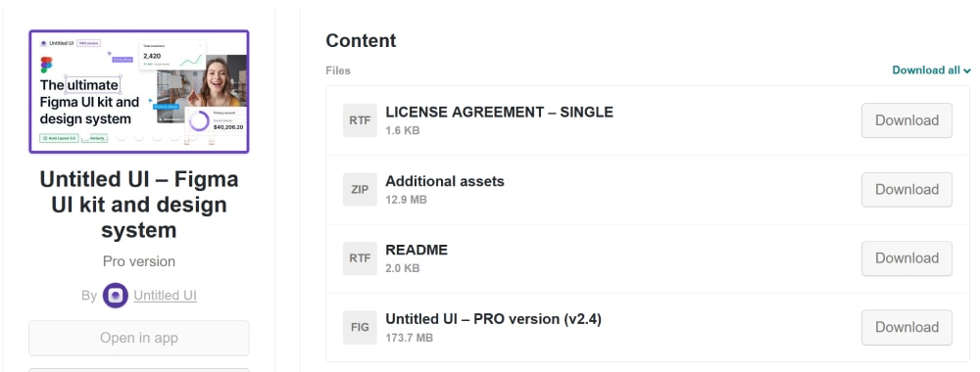Expand the Download all dropdown
980x372 pixels.
(x=931, y=70)
